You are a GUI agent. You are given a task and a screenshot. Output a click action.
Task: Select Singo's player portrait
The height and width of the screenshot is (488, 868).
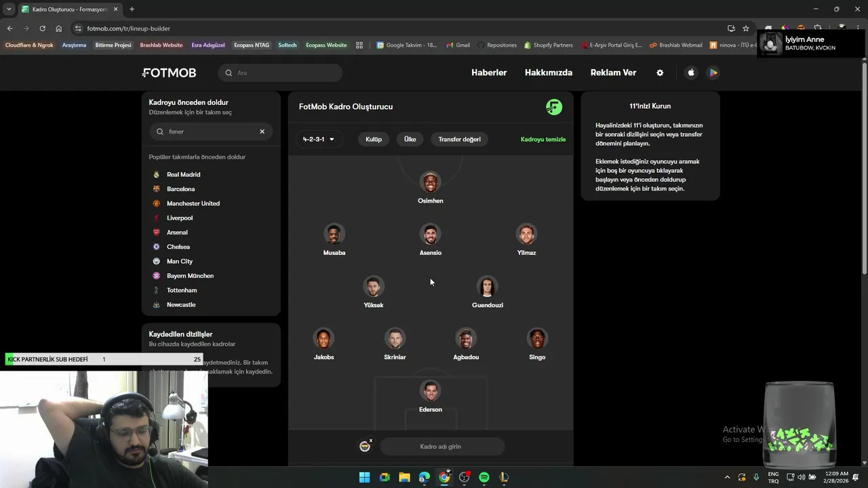[x=537, y=339]
